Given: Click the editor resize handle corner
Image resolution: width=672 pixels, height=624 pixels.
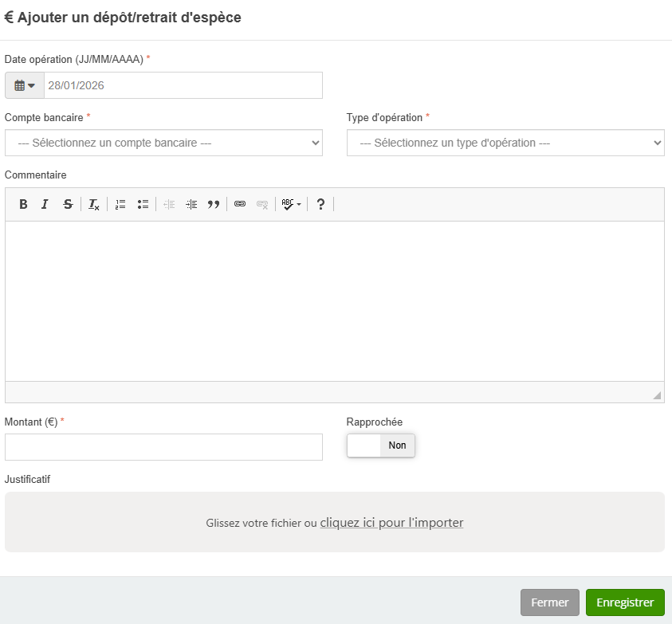Looking at the screenshot, I should point(657,395).
